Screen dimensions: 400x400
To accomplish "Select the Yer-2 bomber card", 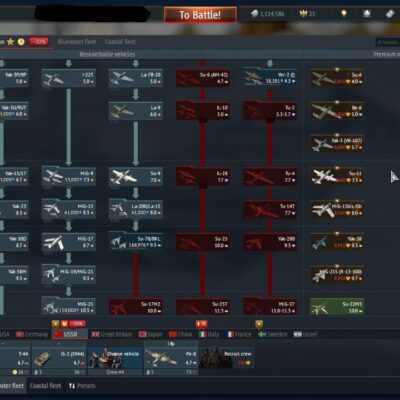I will pos(270,78).
